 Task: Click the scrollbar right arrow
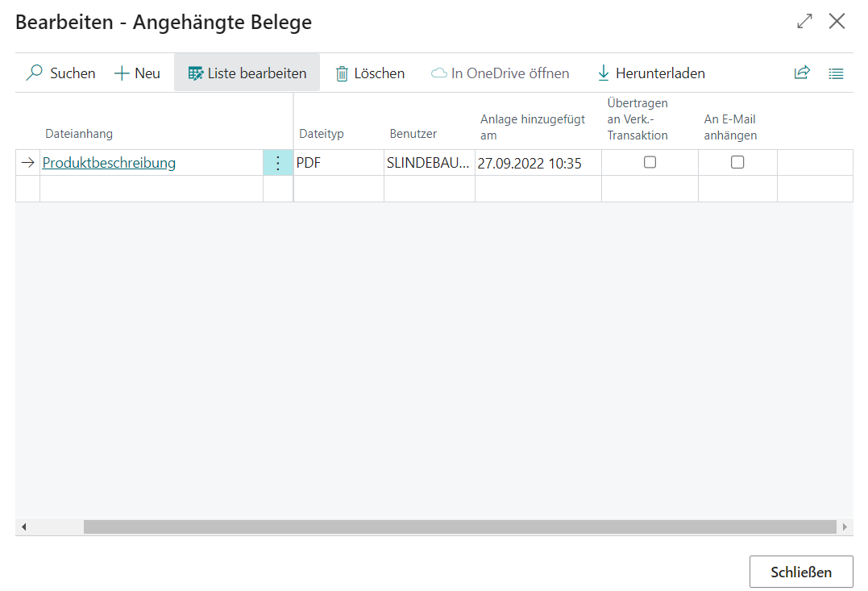[845, 526]
